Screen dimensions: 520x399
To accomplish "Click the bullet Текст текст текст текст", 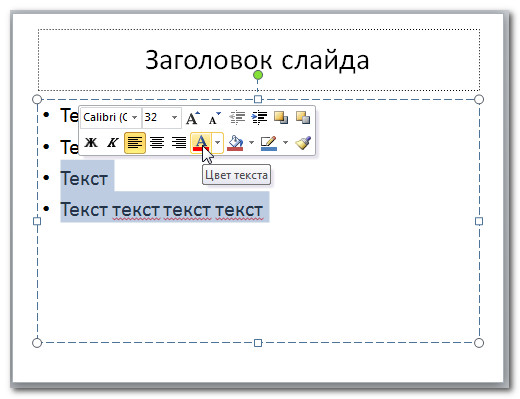I will (x=162, y=210).
